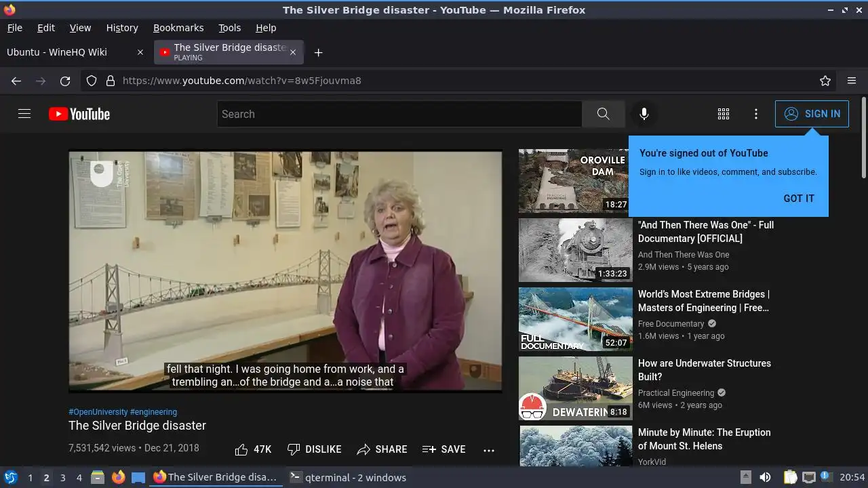Bookmark this page with star icon

tap(825, 81)
